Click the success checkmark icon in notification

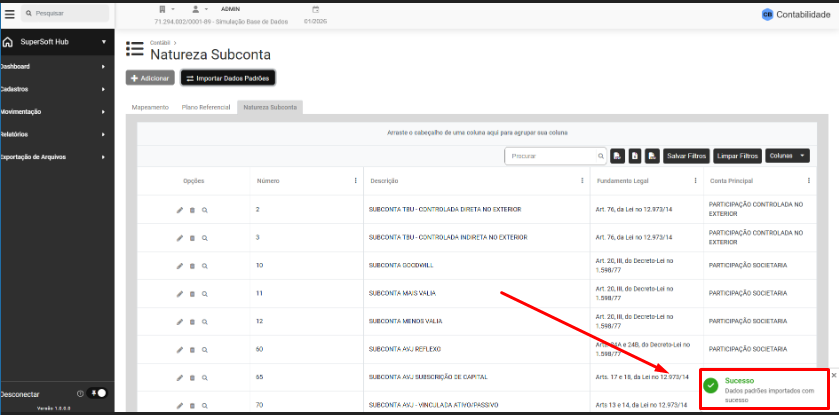(x=711, y=386)
